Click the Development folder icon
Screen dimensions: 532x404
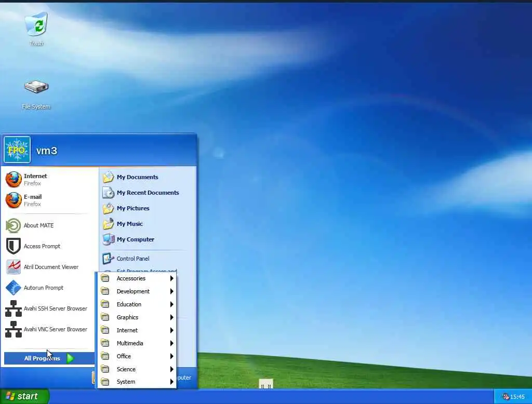[105, 291]
